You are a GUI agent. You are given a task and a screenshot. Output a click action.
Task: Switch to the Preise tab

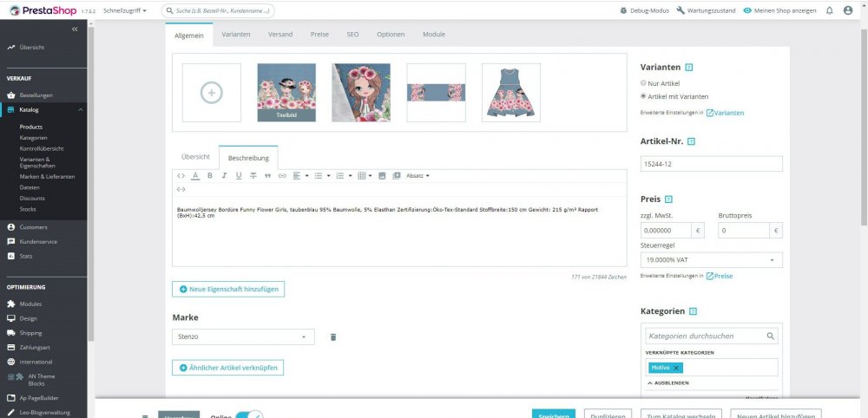(319, 35)
